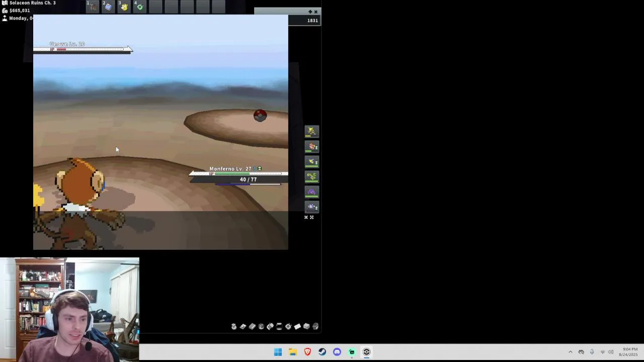Click the blue experience bar under 40 / 77
644x362 pixels.
pos(248,184)
